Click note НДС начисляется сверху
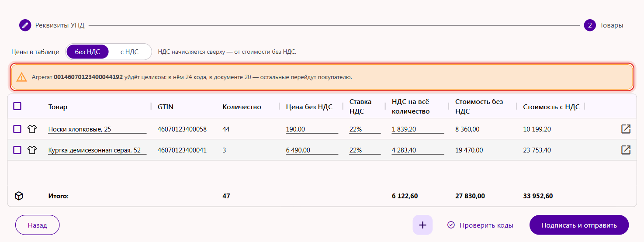Image resolution: width=644 pixels, height=242 pixels. (227, 52)
